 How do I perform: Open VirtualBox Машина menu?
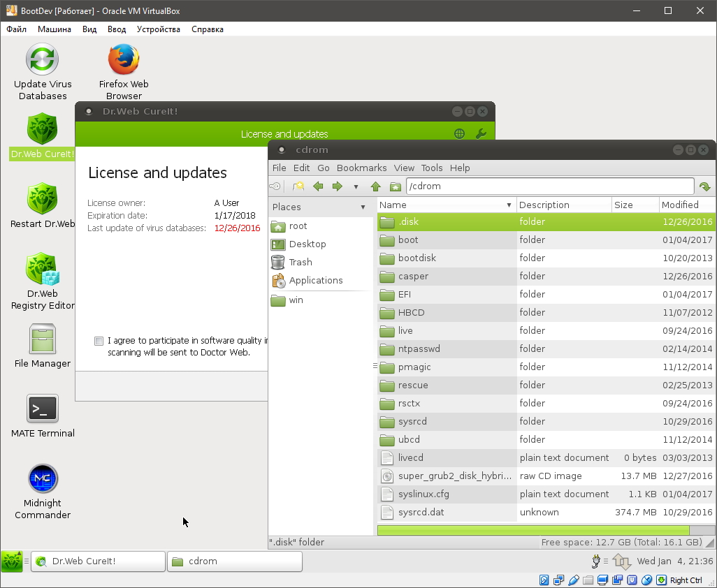(54, 29)
